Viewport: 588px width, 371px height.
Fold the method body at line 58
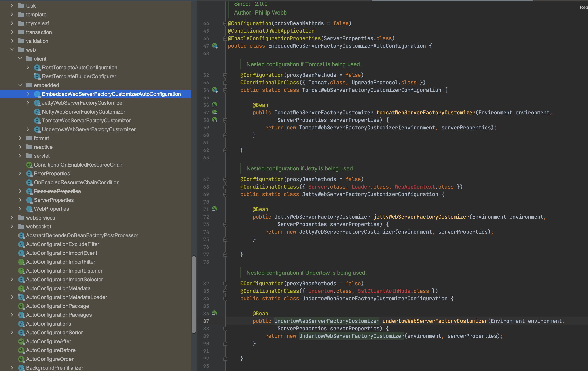[225, 120]
